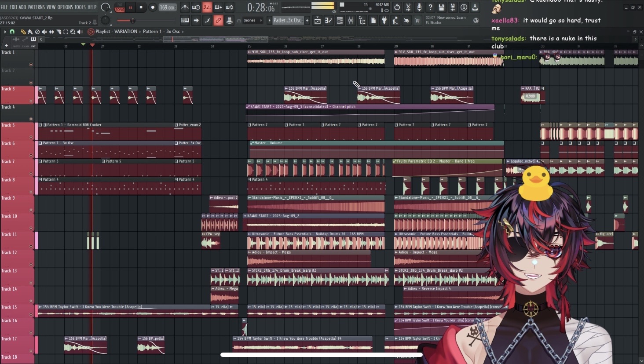Open the Patter..3x Osc pattern selector

pos(287,20)
